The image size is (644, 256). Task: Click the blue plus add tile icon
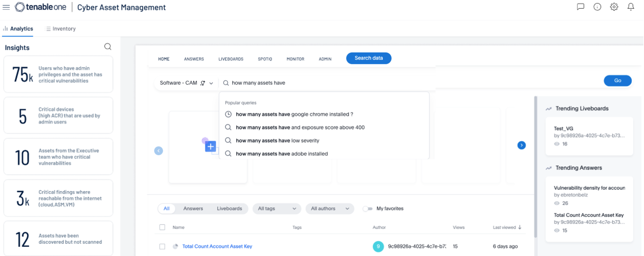click(210, 146)
